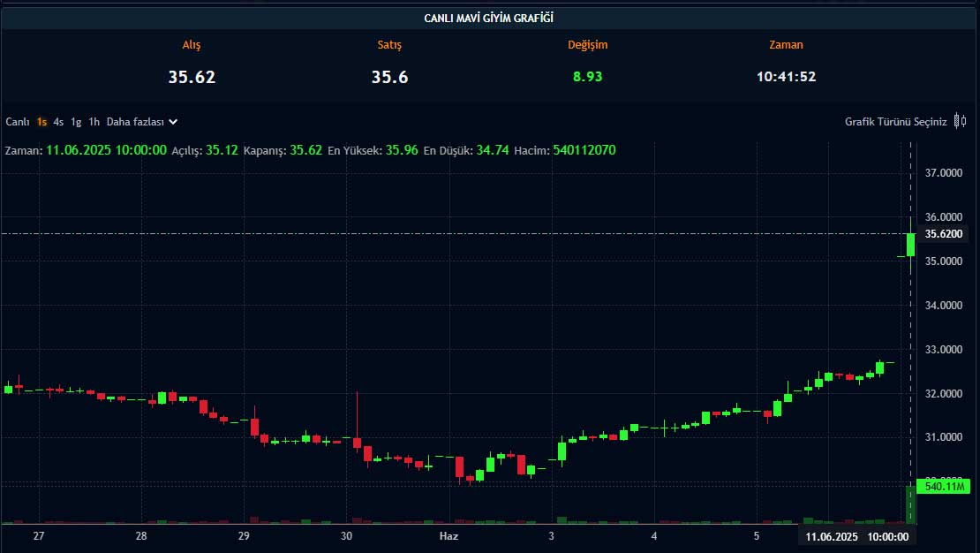Click the 4 date label on time axis
The image size is (980, 553).
(653, 536)
